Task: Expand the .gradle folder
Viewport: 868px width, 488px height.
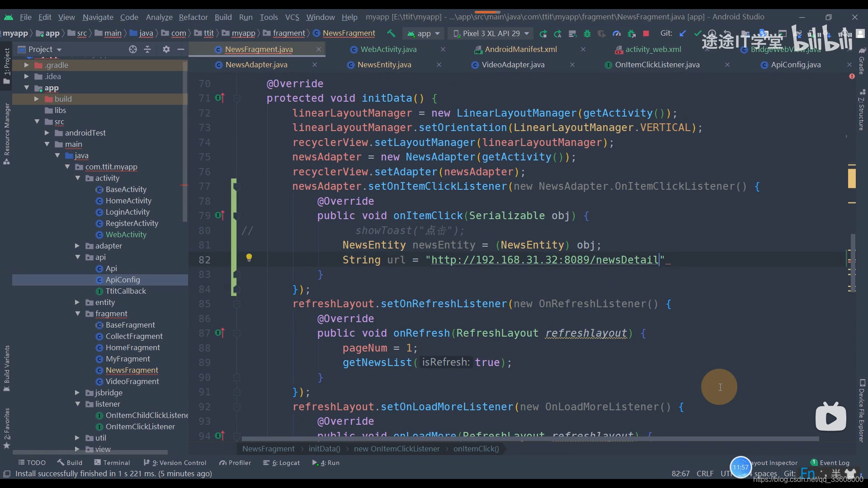Action: click(27, 65)
